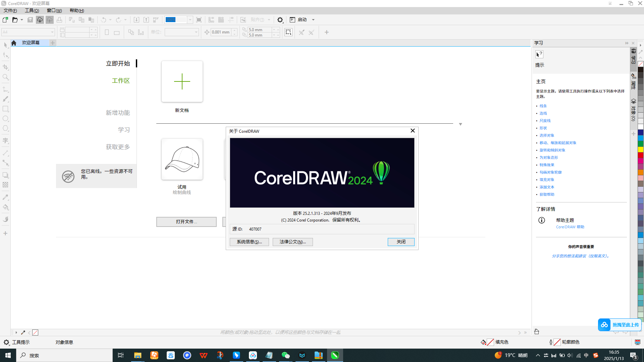Click the Publish to PDF icon

(156, 20)
